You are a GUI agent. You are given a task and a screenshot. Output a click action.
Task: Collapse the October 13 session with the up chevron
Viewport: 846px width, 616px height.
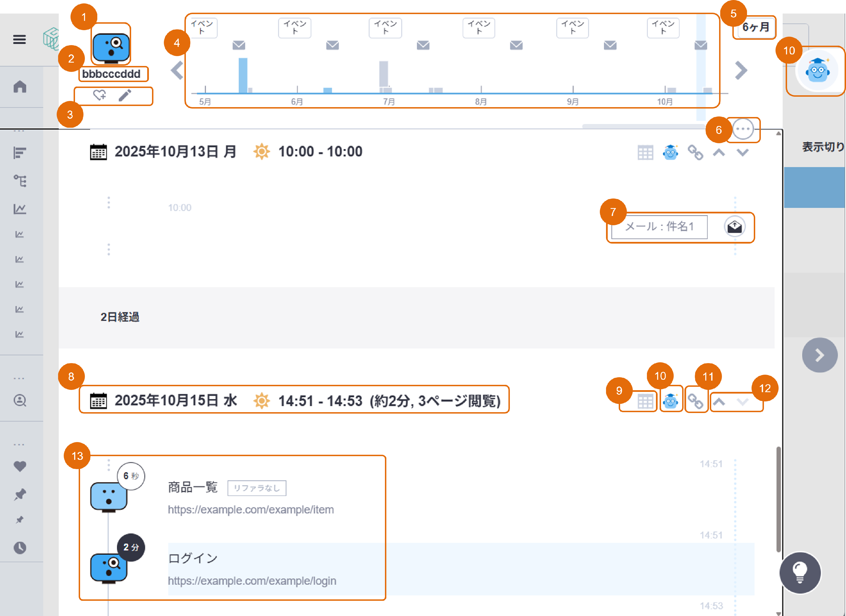[x=719, y=152]
